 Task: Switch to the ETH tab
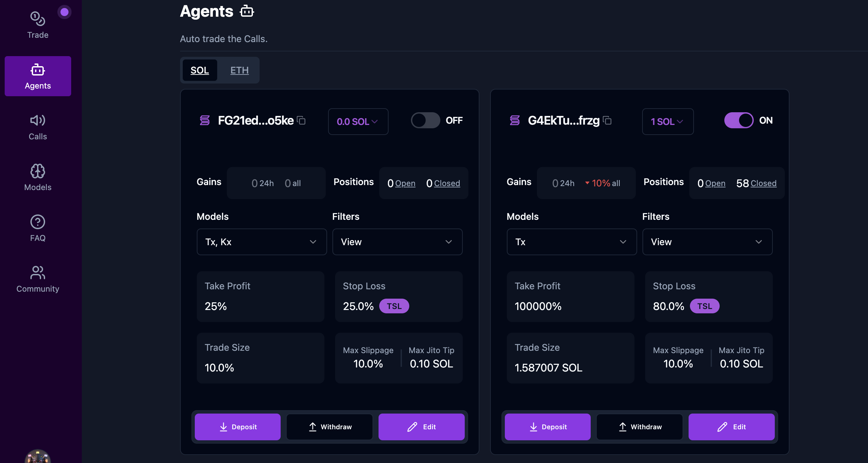click(239, 70)
